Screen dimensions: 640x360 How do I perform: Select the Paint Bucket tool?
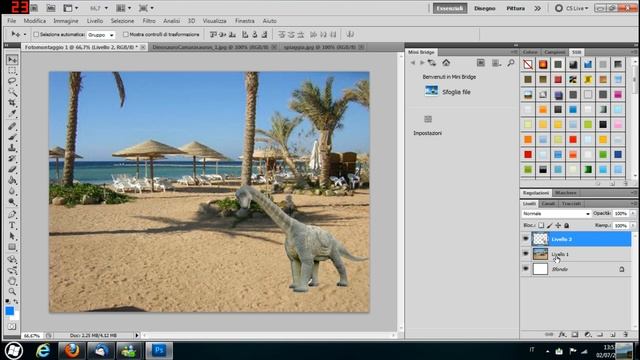tap(12, 180)
